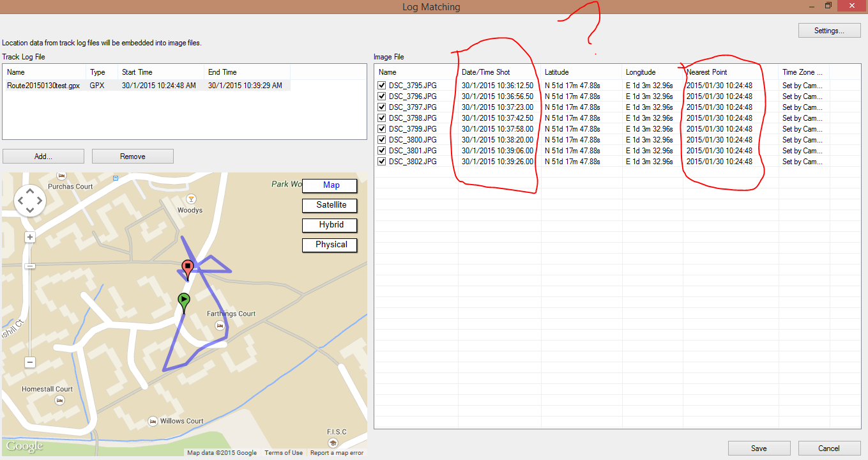The image size is (868, 460).
Task: Click the Willows Court map icon
Action: (153, 421)
